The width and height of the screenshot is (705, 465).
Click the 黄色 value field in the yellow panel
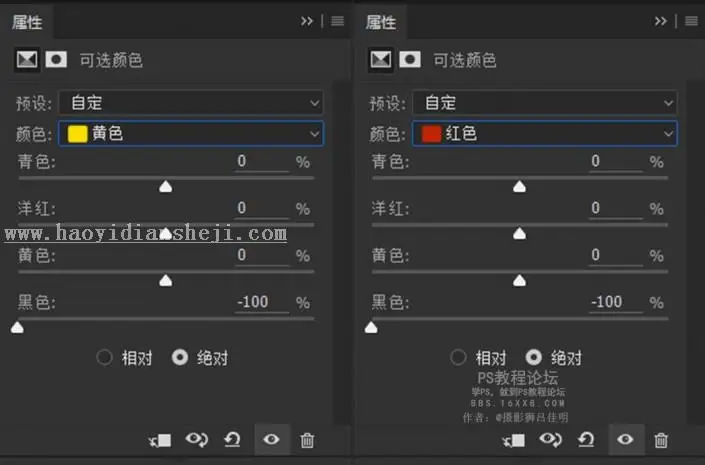point(262,255)
